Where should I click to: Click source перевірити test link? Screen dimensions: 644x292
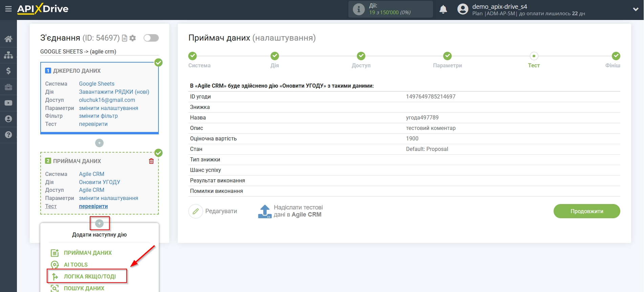pos(93,124)
